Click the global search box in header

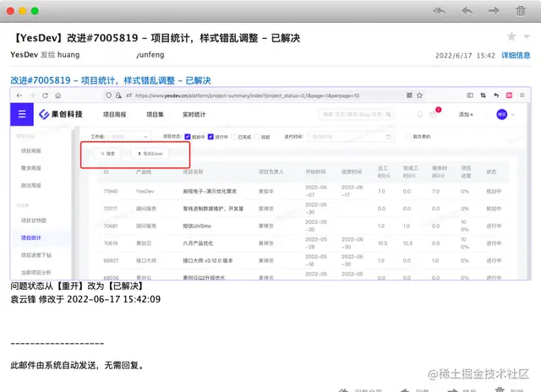coord(356,114)
